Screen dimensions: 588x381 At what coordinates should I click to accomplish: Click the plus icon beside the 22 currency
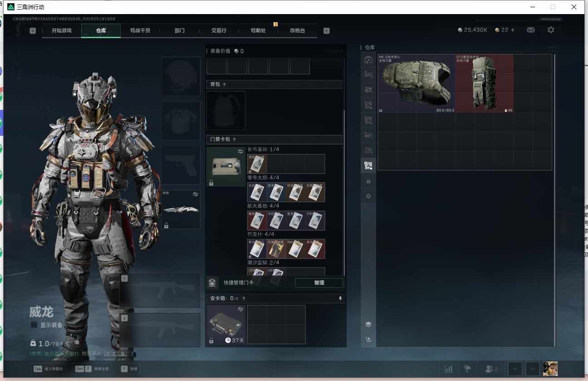513,30
